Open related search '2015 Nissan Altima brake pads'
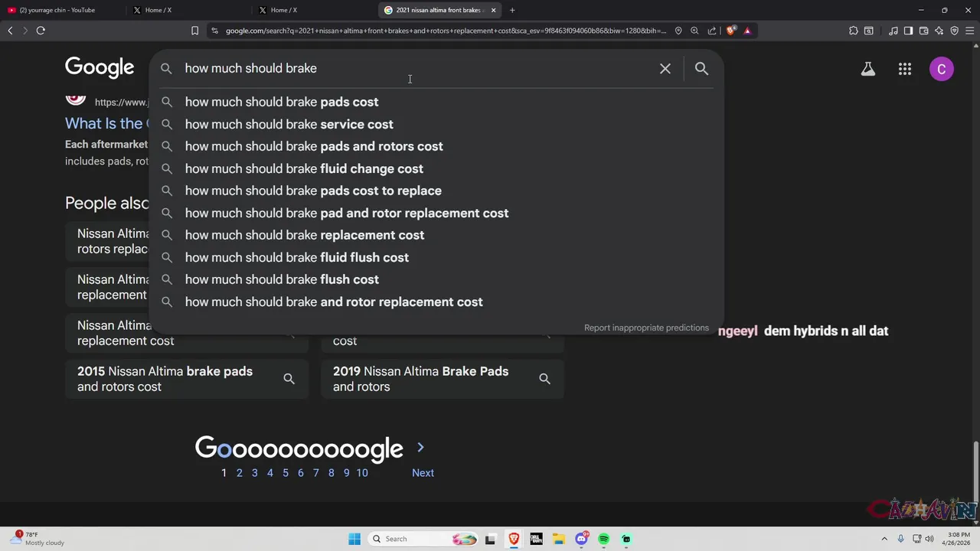The width and height of the screenshot is (980, 551). 187,379
